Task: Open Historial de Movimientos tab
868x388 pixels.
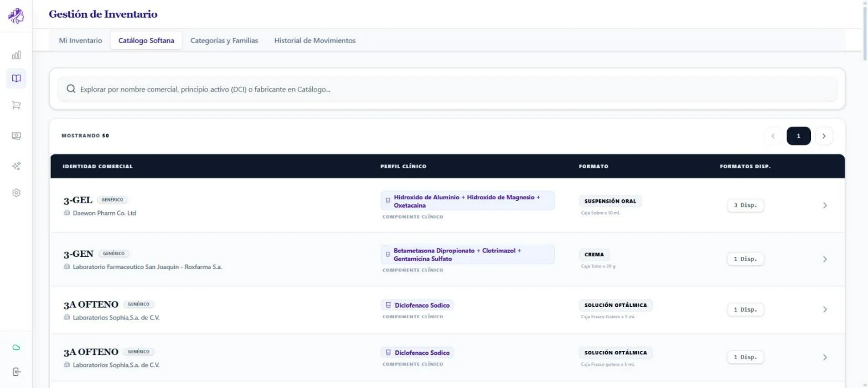Action: pos(315,40)
